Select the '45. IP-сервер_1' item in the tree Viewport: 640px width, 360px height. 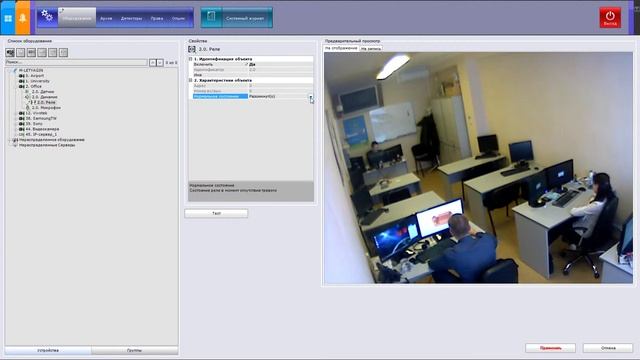pos(41,134)
